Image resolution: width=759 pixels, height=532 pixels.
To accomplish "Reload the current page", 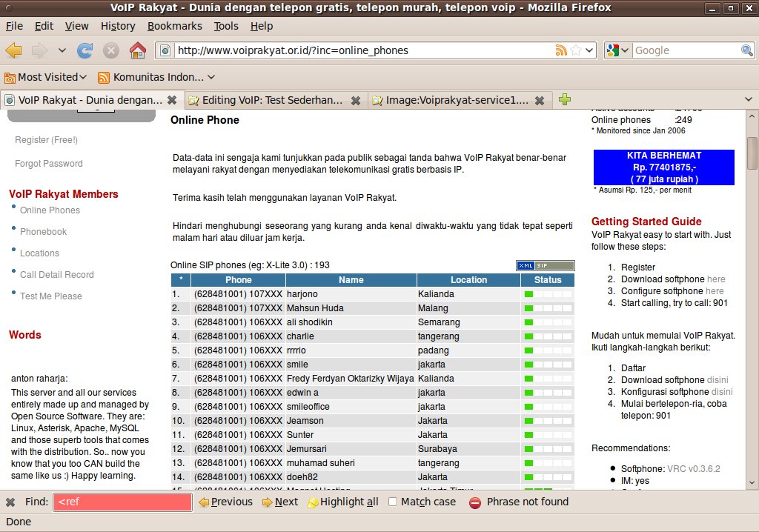I will coord(85,50).
